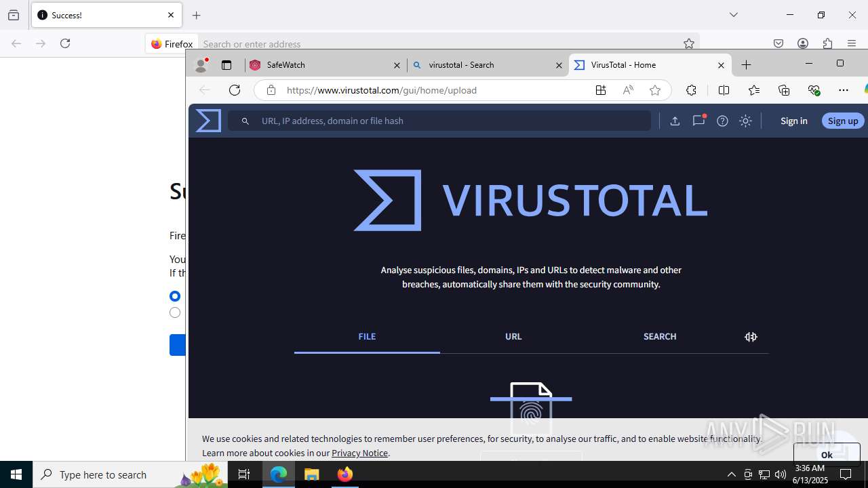Screen dimensions: 868x488
Task: Close the VirusTotal - Home tab
Action: (x=721, y=65)
